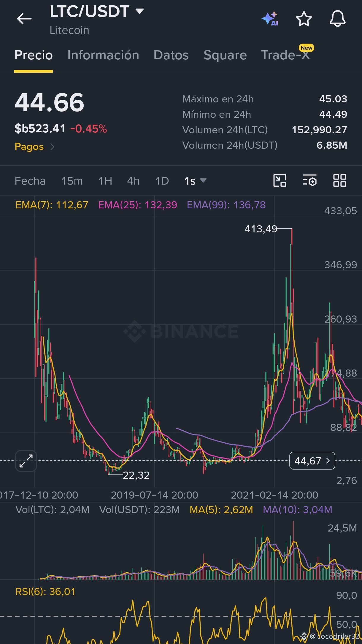Switch to the Información tab
The width and height of the screenshot is (362, 644).
(x=103, y=55)
